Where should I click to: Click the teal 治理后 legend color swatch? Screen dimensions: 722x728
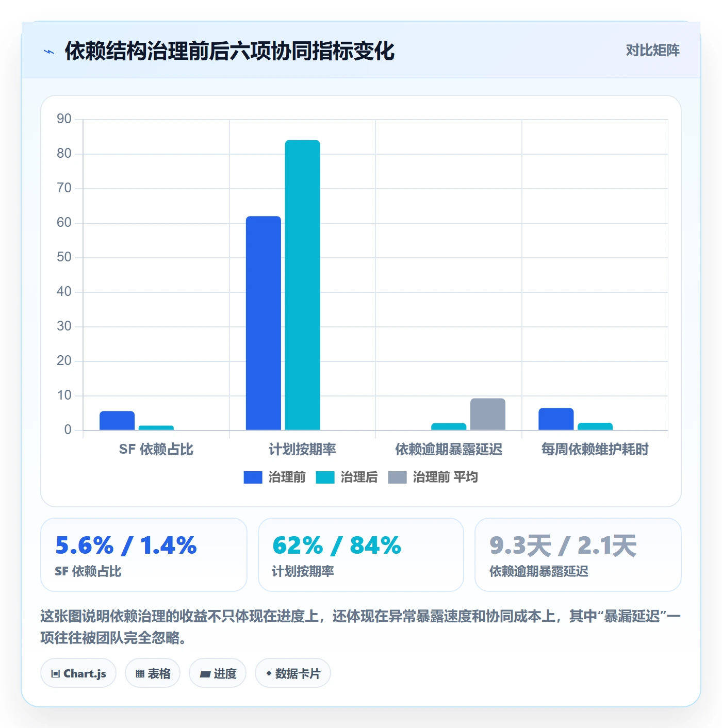pyautogui.click(x=325, y=477)
